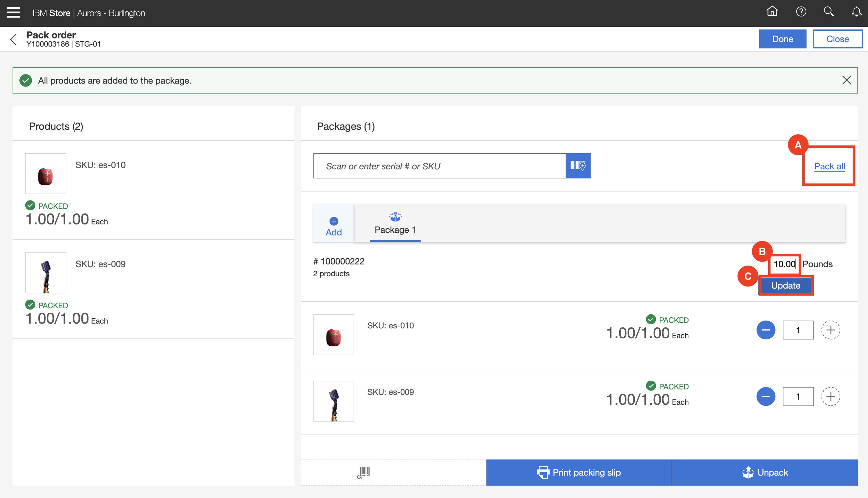The height and width of the screenshot is (498, 868).
Task: Click SKU: es-010 text in Products panel
Action: click(100, 165)
